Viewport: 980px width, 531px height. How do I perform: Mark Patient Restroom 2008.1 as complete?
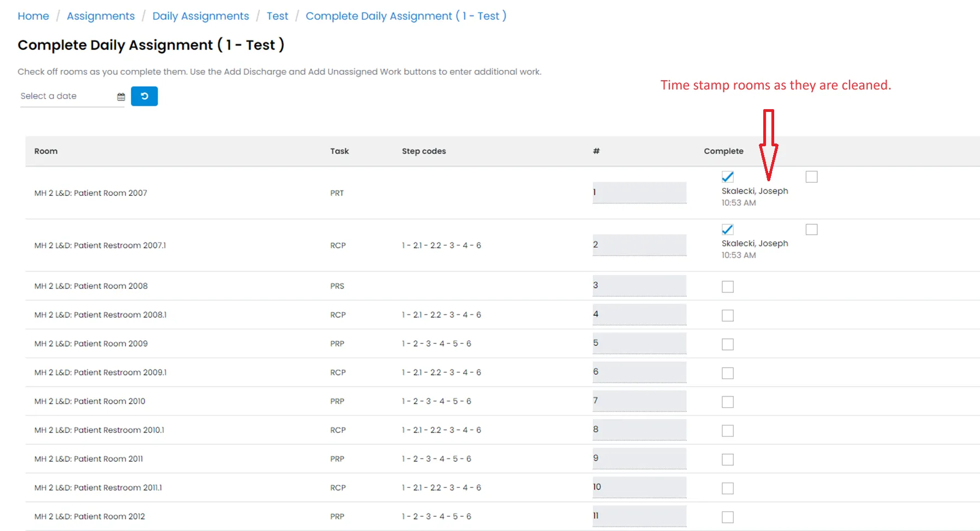pyautogui.click(x=728, y=315)
